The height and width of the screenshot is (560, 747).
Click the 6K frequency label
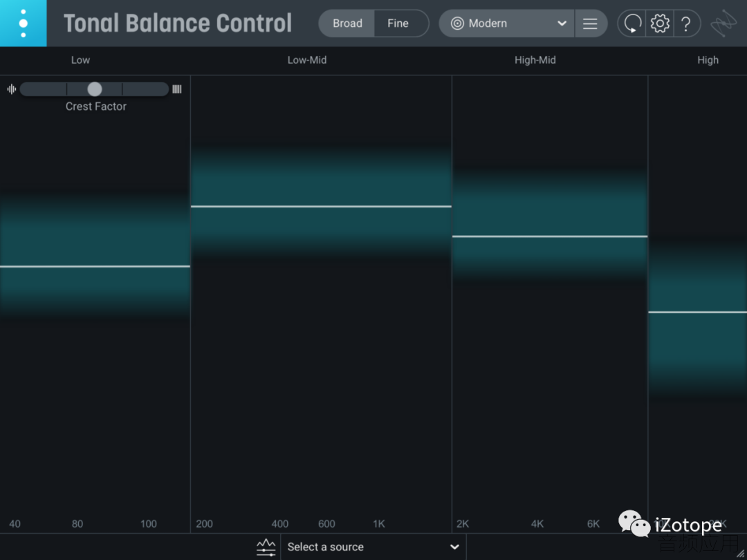point(593,524)
